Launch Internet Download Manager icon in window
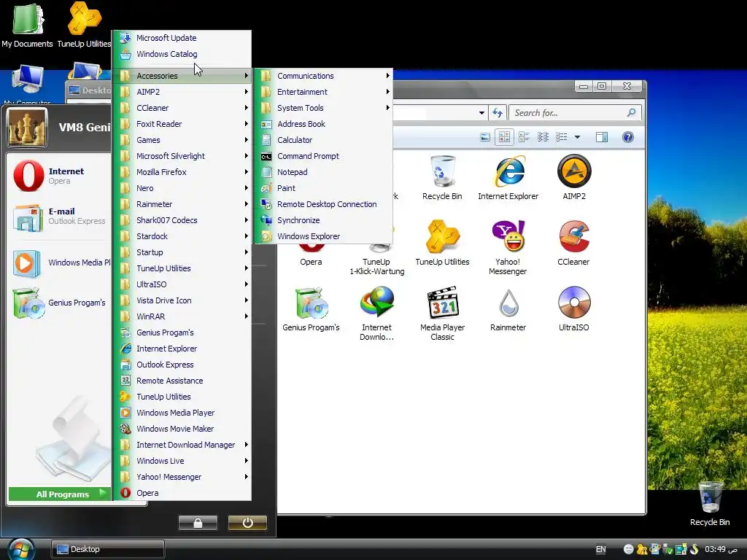The height and width of the screenshot is (560, 747). pyautogui.click(x=376, y=314)
